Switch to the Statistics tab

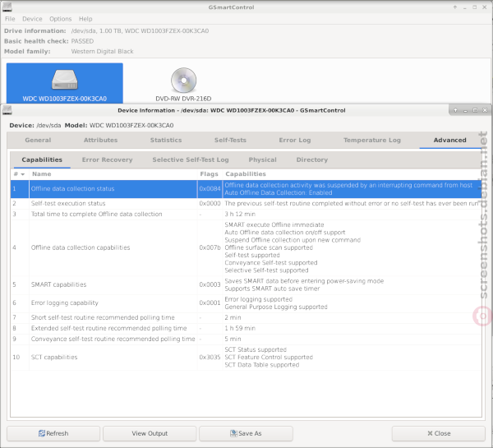point(166,141)
